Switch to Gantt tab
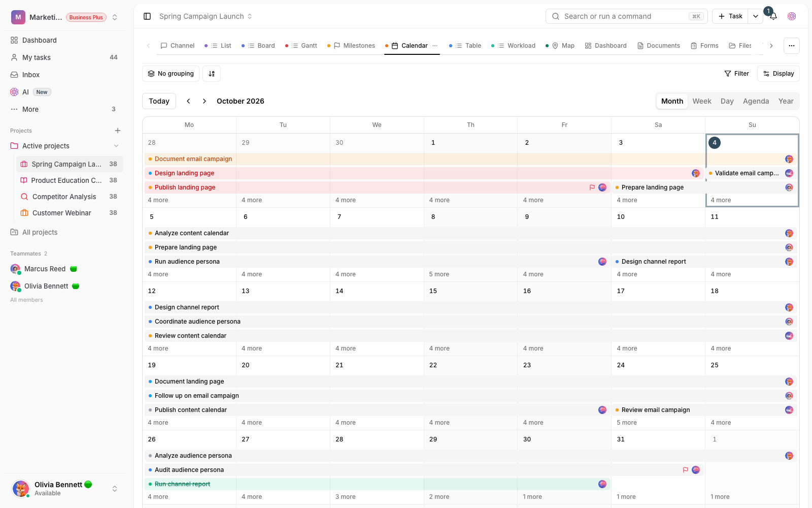Screen dimensions: 812x508 pyautogui.click(x=301, y=46)
